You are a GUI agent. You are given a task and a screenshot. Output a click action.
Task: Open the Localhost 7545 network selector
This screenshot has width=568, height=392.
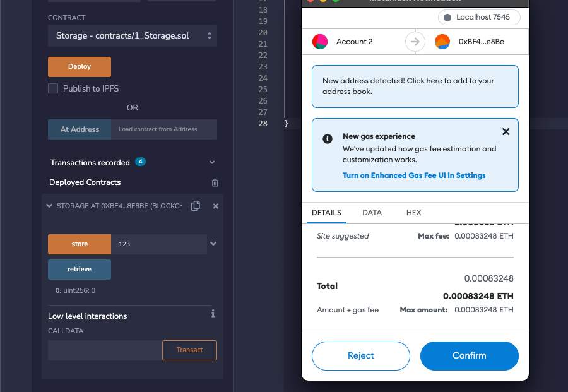(479, 17)
